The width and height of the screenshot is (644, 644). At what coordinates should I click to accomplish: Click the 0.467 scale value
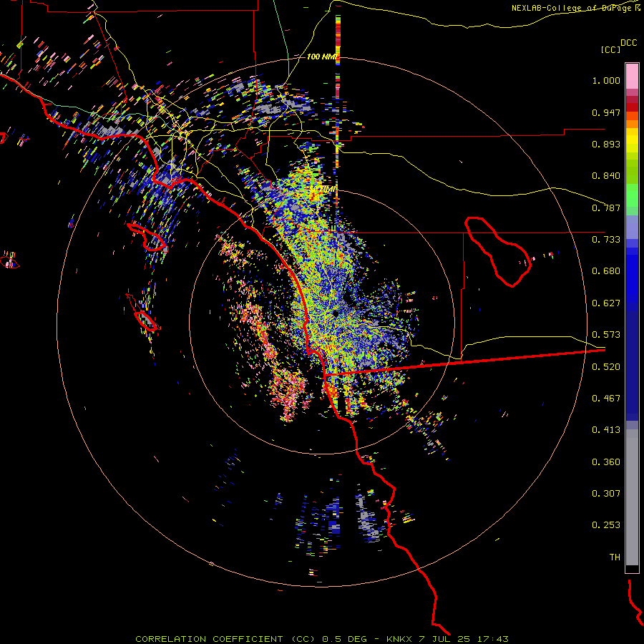tap(606, 399)
